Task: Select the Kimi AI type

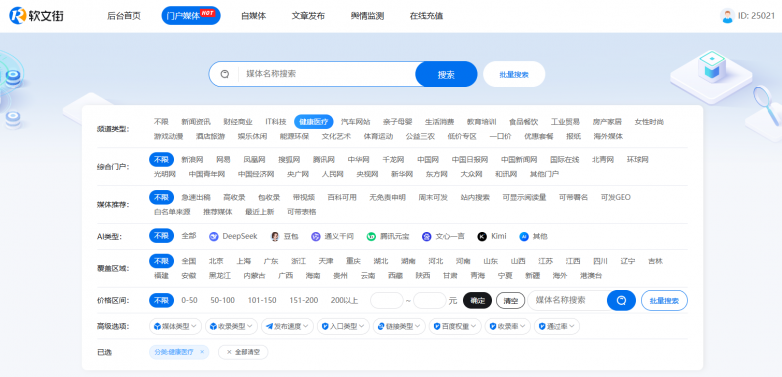Action: [x=492, y=236]
